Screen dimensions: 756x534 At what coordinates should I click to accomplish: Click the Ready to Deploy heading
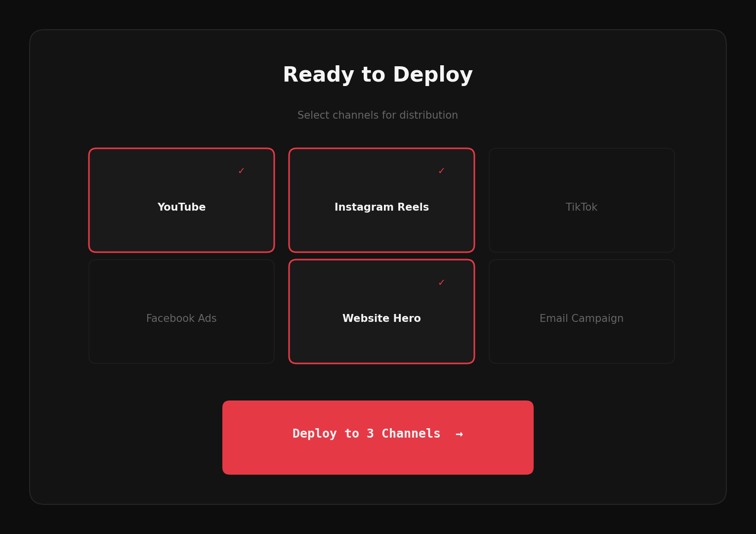(378, 74)
